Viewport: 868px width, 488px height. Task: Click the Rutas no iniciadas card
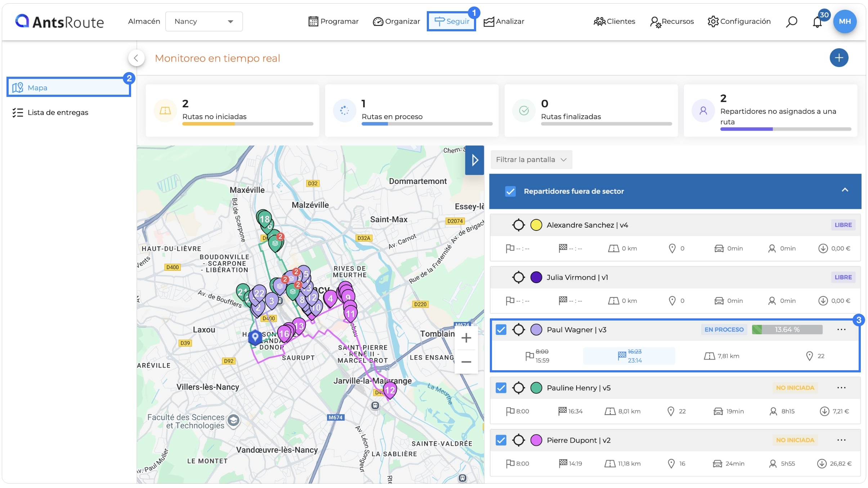pos(232,111)
